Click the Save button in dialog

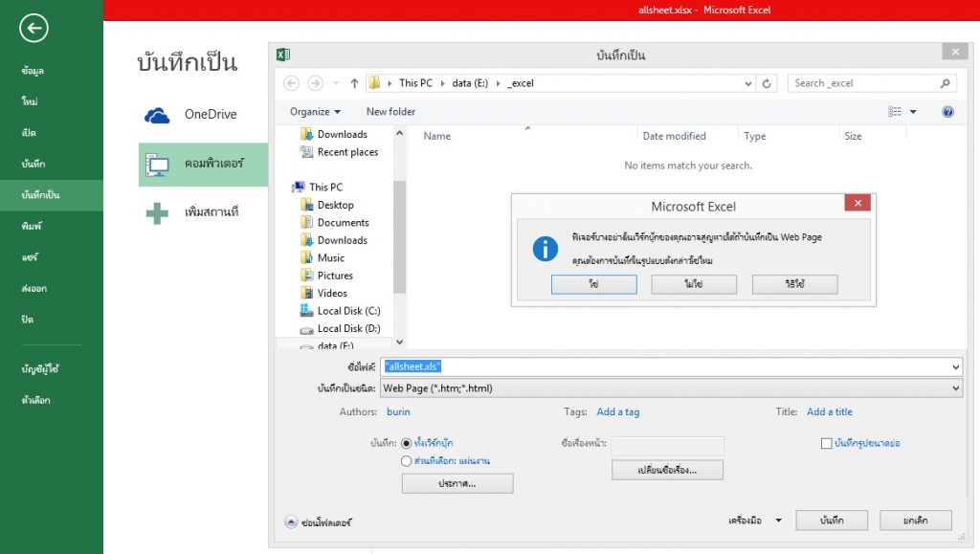point(832,521)
